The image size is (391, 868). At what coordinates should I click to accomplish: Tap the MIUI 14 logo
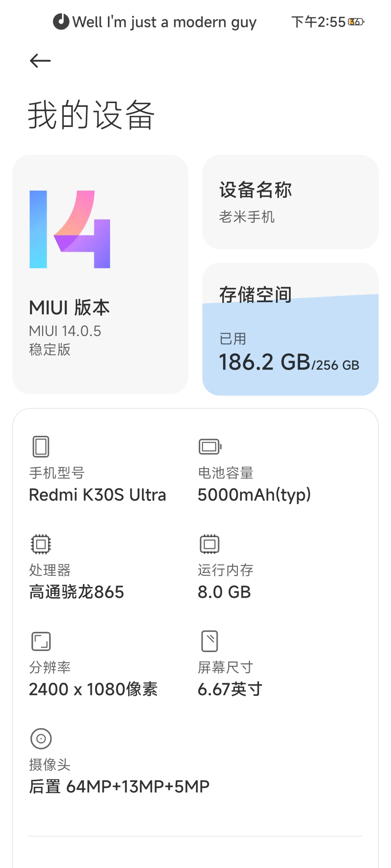click(70, 229)
